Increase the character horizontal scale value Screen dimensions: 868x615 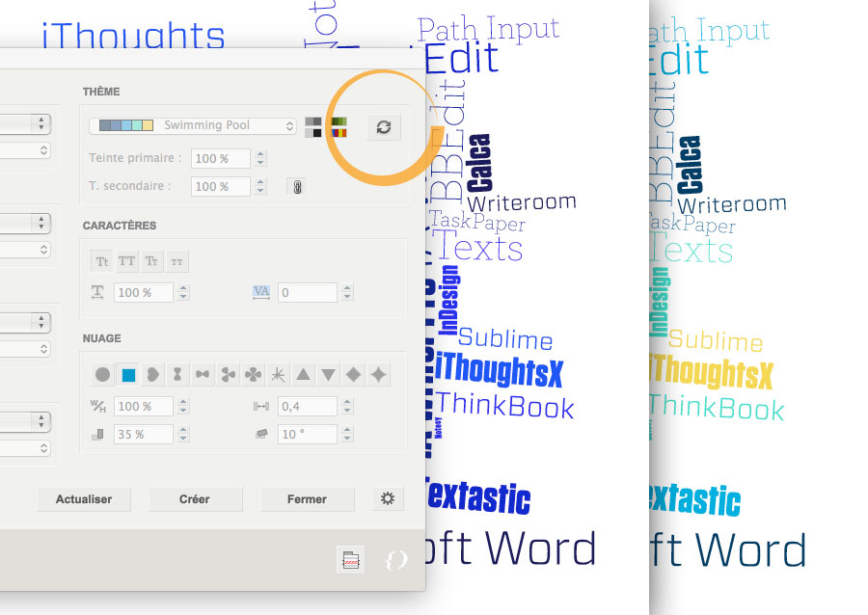click(183, 288)
